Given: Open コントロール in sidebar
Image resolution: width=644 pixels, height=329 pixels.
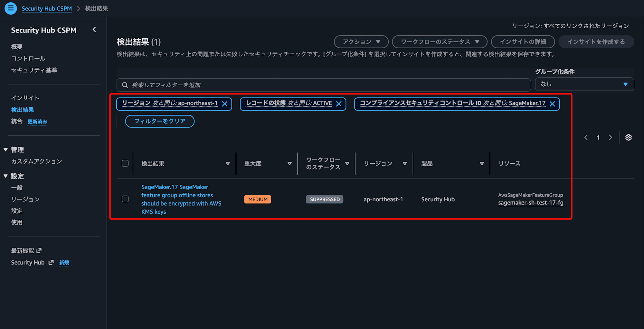Looking at the screenshot, I should [x=28, y=59].
